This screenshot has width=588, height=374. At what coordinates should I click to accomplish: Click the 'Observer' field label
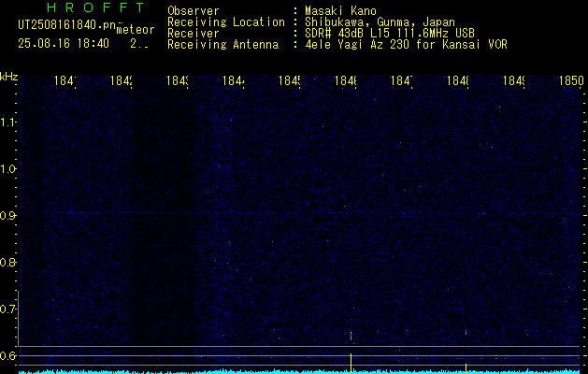click(x=194, y=10)
